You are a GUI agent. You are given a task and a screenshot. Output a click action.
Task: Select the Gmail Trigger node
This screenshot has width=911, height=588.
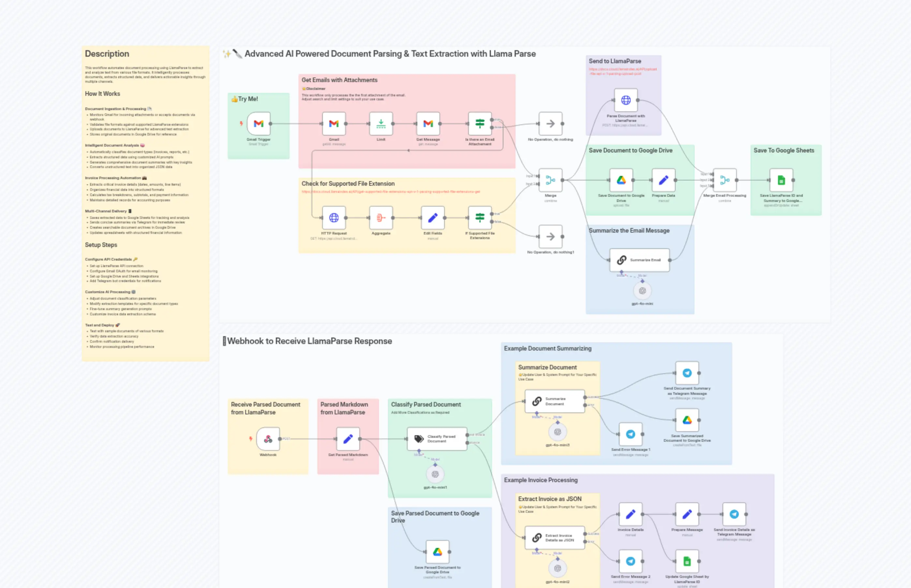(x=258, y=123)
